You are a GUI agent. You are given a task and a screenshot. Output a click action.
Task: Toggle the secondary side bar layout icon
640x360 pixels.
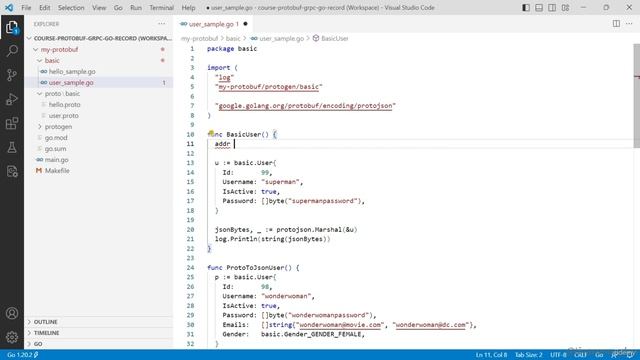pyautogui.click(x=552, y=8)
